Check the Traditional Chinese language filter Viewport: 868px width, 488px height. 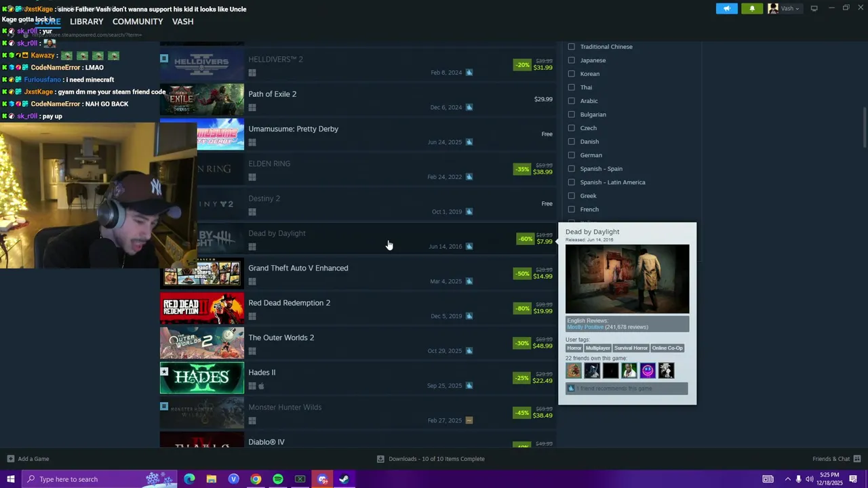[x=571, y=47]
